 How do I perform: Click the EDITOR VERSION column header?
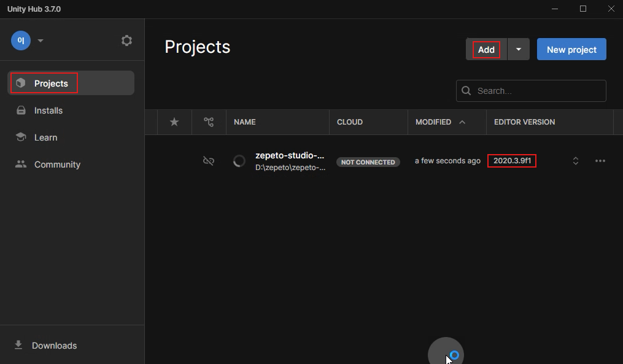524,122
